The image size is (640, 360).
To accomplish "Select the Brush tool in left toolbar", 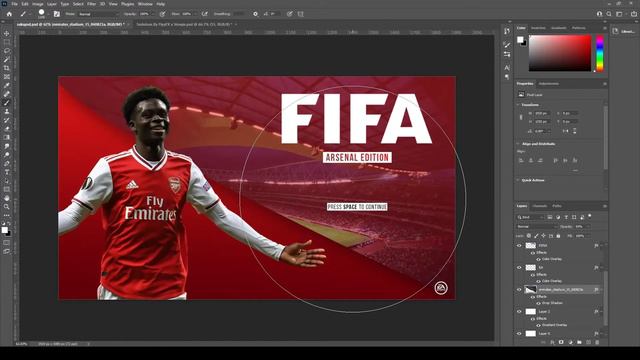I will tap(7, 102).
